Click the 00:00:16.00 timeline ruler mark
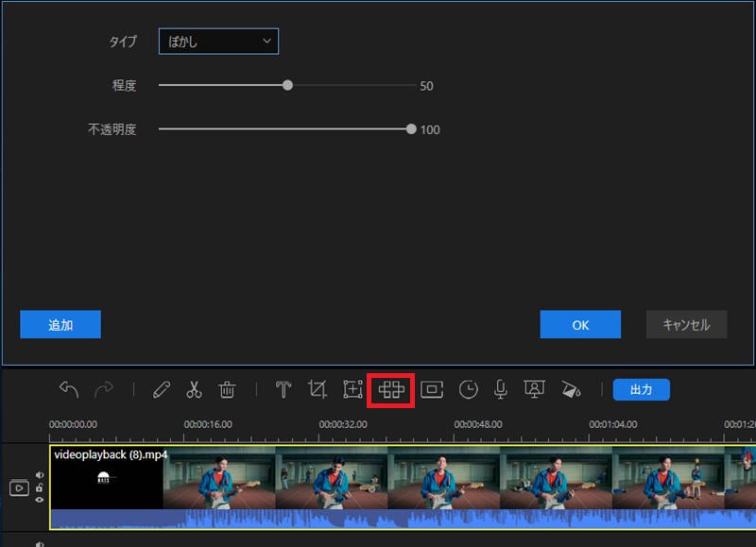756x547 pixels. click(208, 424)
